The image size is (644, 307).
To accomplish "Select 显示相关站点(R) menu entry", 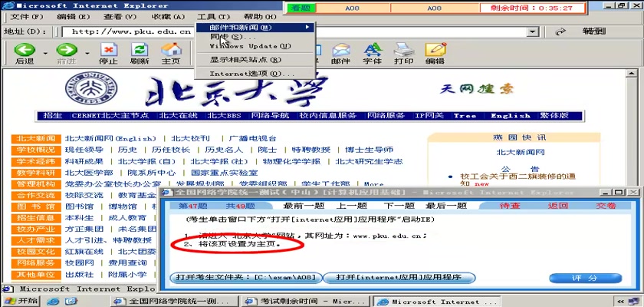I will coord(255,60).
